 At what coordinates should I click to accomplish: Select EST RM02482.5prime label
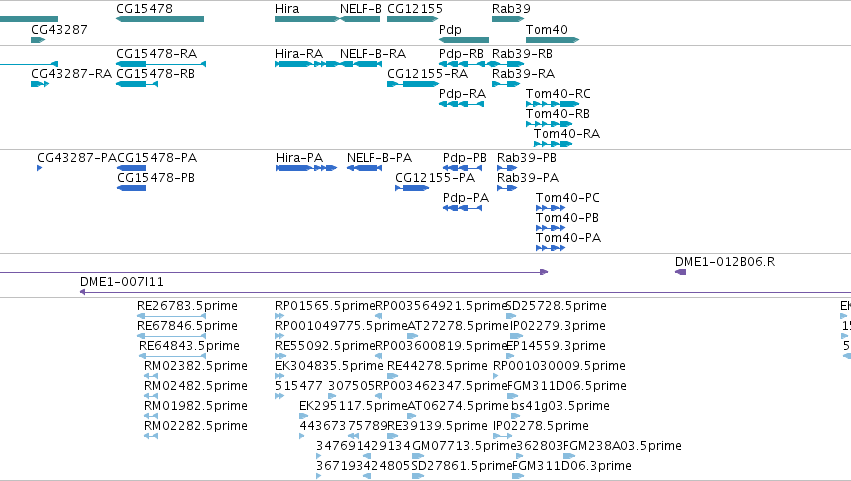[196, 387]
